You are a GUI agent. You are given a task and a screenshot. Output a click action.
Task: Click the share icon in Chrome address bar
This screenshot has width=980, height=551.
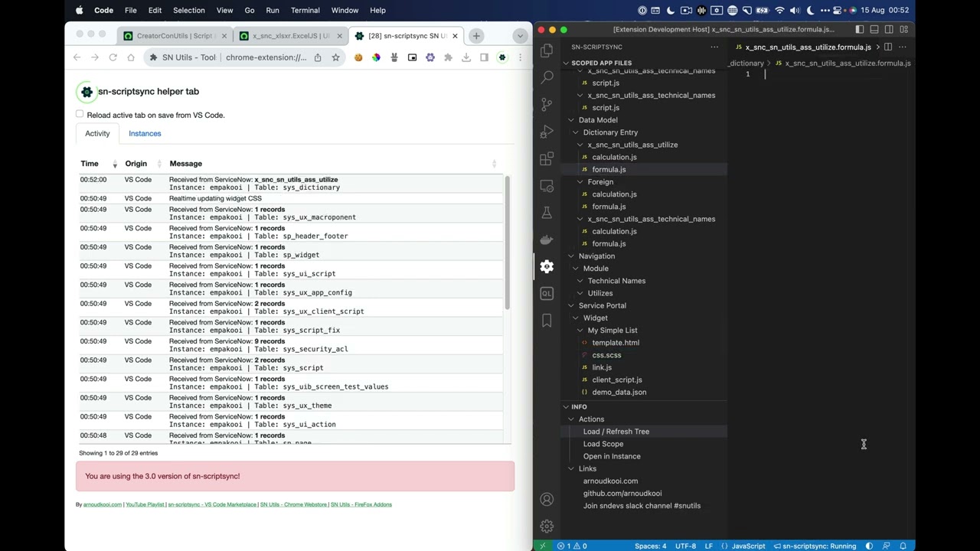[318, 57]
